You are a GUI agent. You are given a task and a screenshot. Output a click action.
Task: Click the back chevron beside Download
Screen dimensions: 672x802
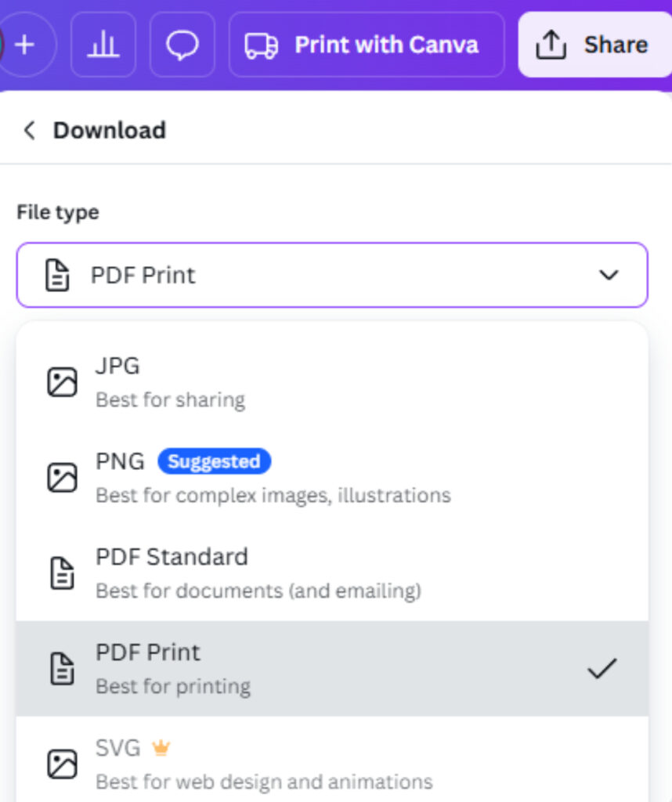pyautogui.click(x=28, y=130)
